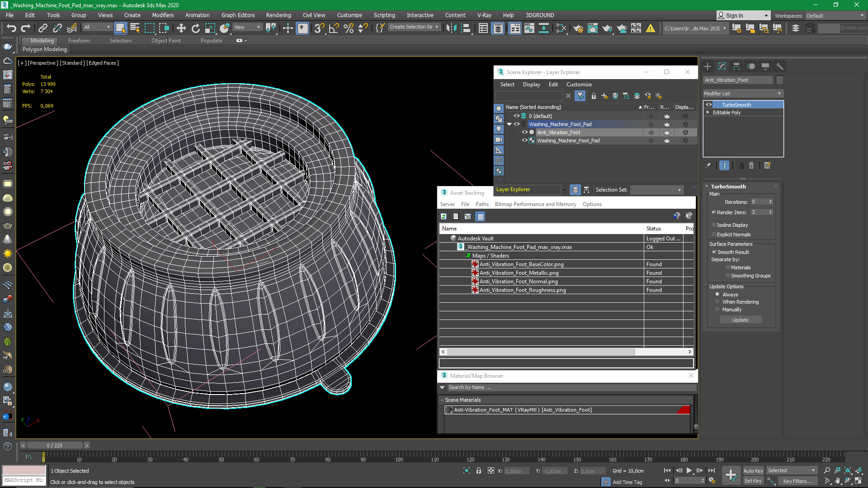The width and height of the screenshot is (868, 488).
Task: Enable the Isoline Display checkbox
Action: (x=714, y=225)
